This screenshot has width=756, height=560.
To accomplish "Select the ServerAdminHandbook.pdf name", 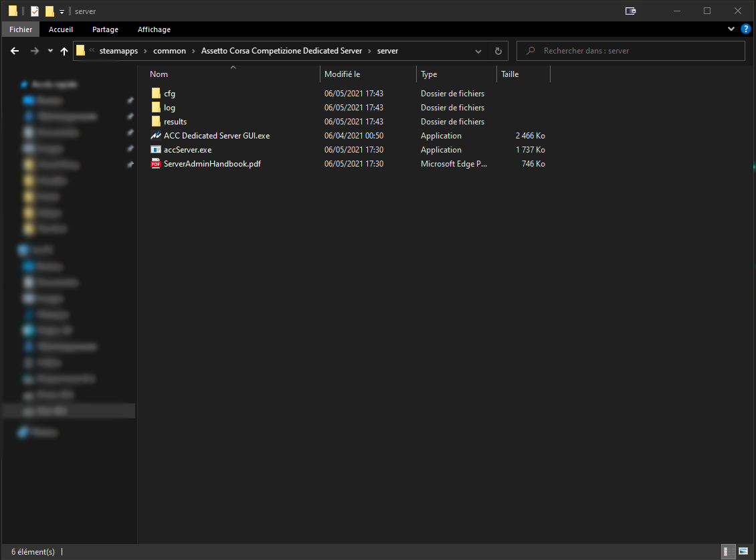I will (x=212, y=163).
